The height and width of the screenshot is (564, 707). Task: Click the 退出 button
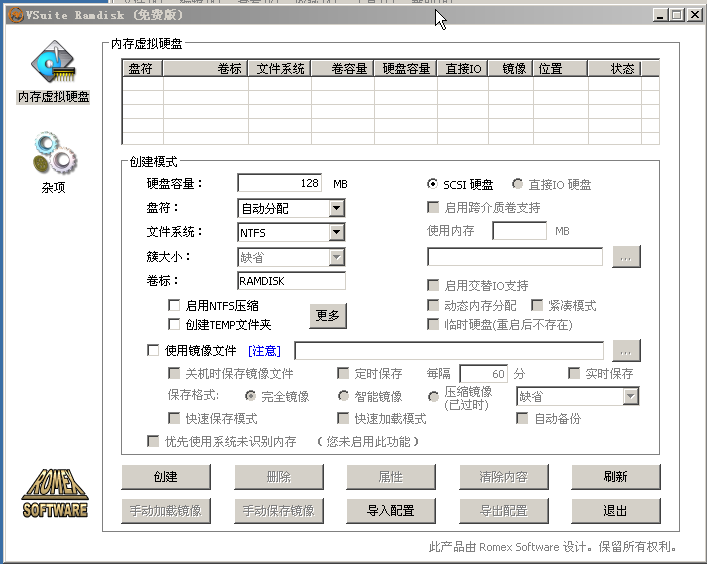point(616,510)
